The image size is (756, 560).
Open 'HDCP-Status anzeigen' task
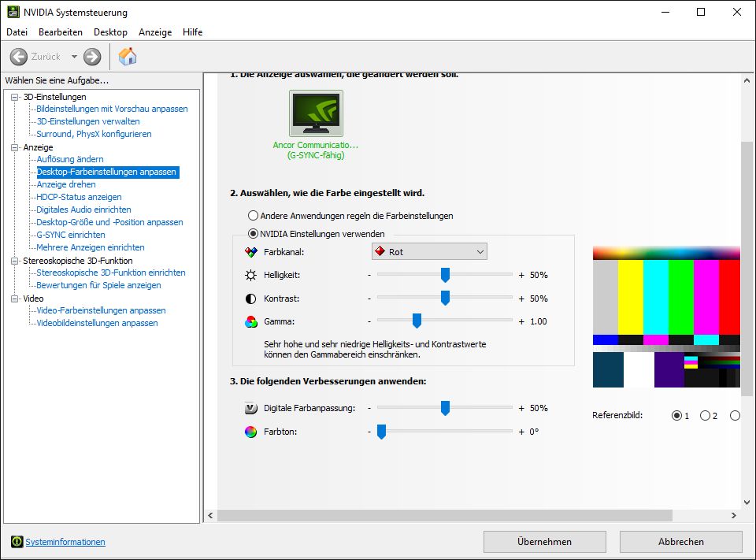tap(79, 197)
